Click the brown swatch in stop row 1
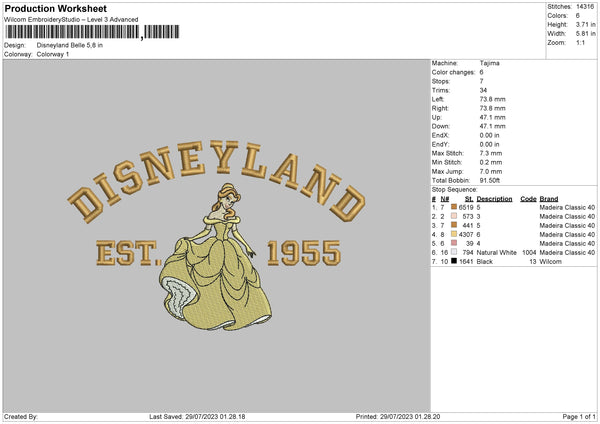This screenshot has height=424, width=600. click(455, 207)
